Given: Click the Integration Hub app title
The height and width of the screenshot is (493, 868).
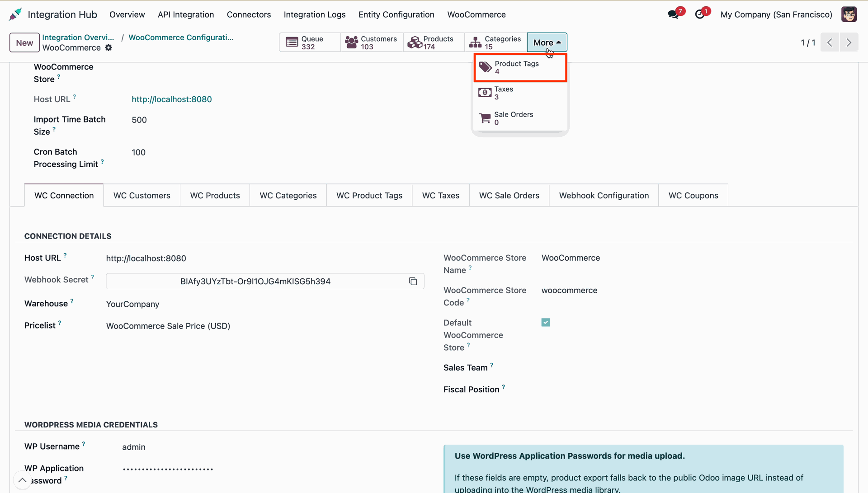Looking at the screenshot, I should pyautogui.click(x=62, y=14).
